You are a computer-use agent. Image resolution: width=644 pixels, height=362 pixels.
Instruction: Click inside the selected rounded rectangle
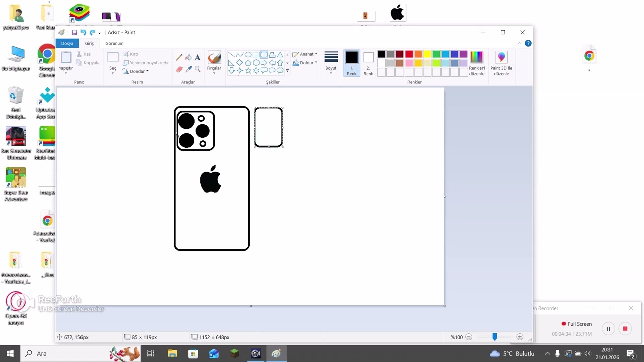pos(268,127)
